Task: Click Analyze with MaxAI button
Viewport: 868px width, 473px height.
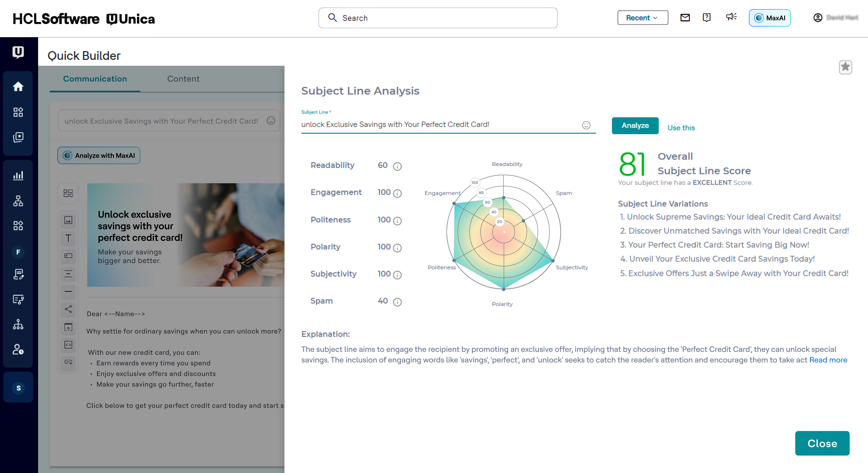Action: coord(99,156)
